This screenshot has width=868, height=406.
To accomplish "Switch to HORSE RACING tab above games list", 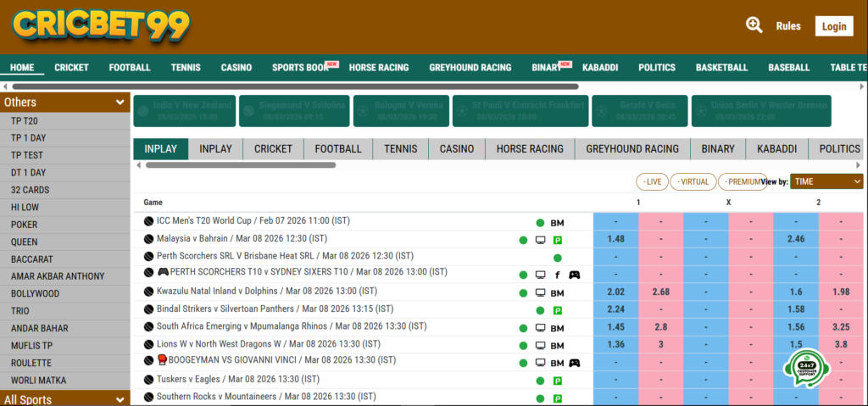I will pos(530,149).
